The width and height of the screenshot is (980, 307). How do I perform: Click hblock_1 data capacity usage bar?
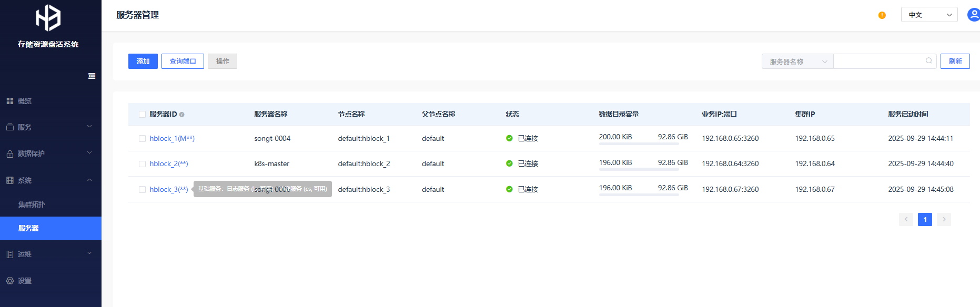(639, 144)
